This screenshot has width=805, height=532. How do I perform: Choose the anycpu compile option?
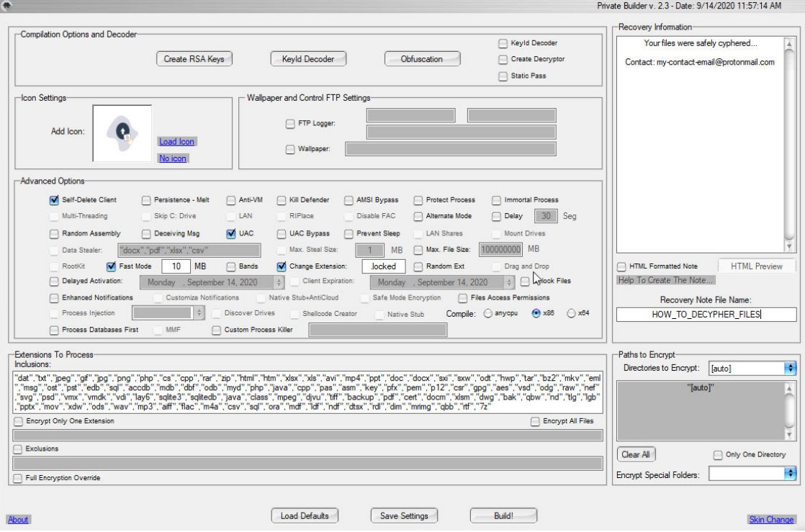coord(489,313)
